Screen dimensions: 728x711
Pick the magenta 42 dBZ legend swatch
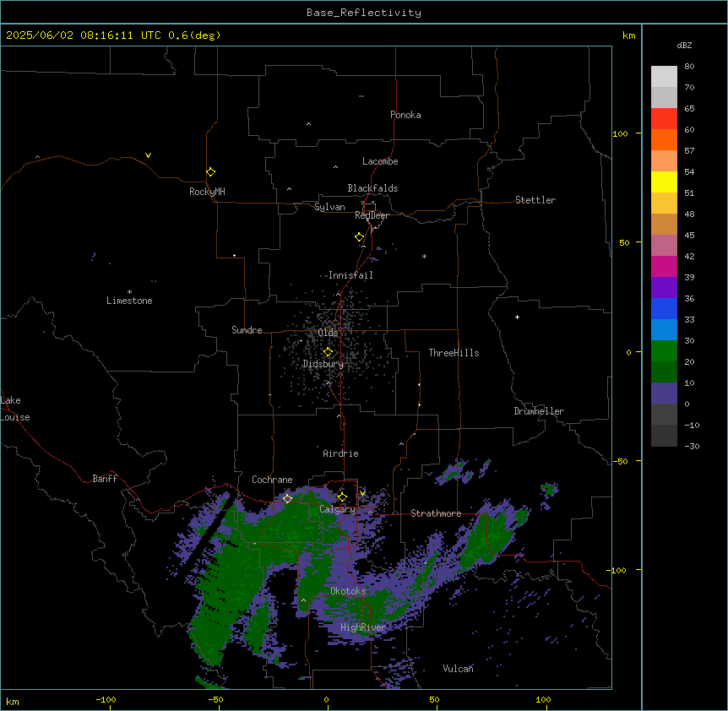click(664, 266)
